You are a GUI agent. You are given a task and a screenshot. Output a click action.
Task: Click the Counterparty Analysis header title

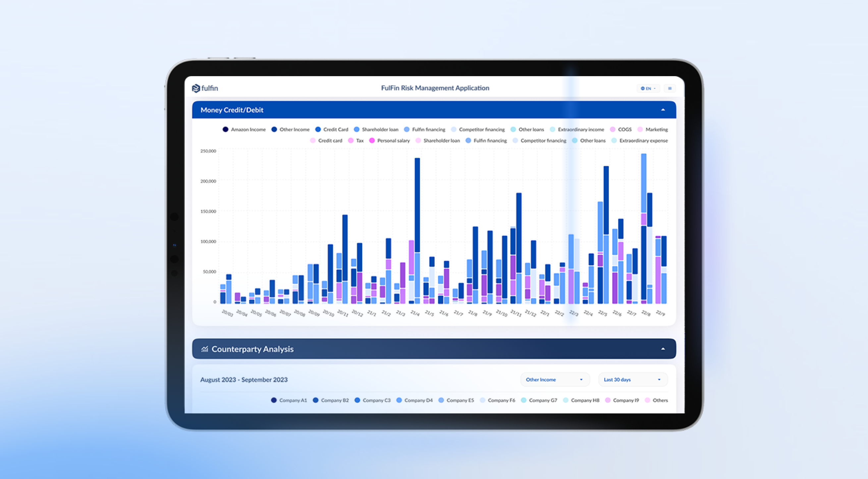tap(252, 349)
